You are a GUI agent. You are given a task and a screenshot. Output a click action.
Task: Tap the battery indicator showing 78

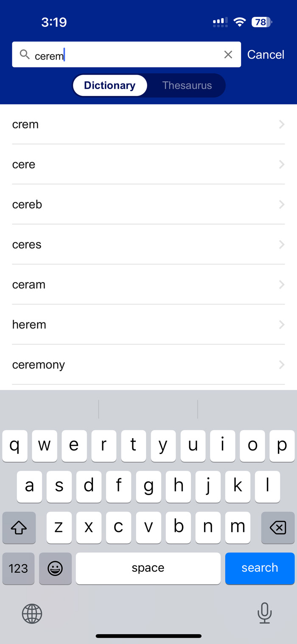(x=262, y=22)
